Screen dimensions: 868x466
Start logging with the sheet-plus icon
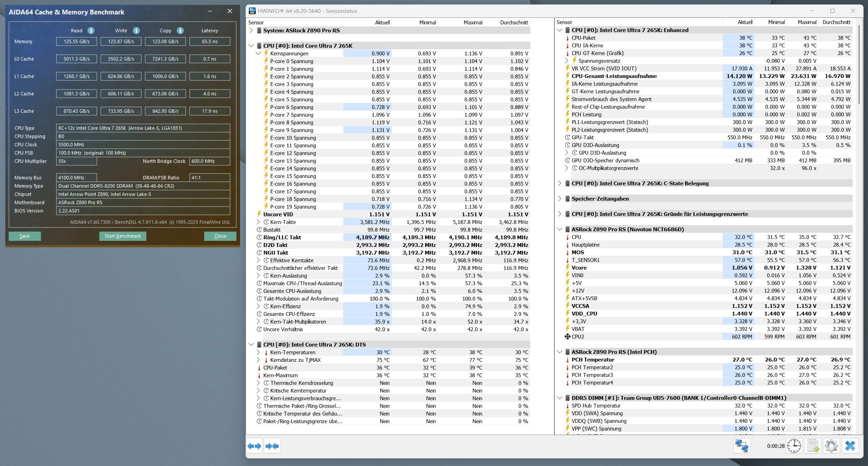(x=813, y=446)
